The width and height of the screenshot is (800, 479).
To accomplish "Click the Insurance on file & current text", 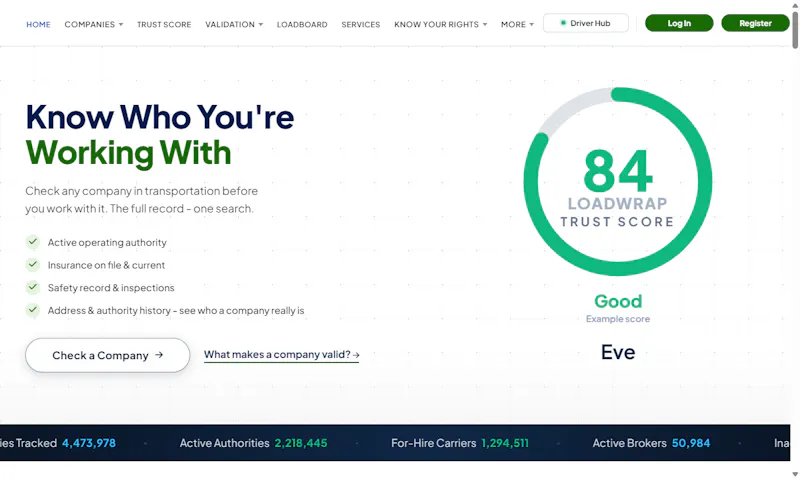I will point(106,265).
